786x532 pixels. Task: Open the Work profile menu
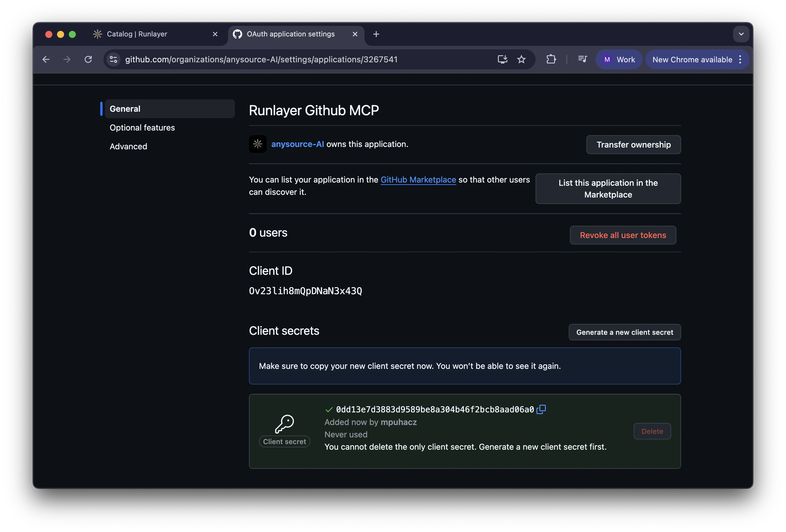pos(618,60)
